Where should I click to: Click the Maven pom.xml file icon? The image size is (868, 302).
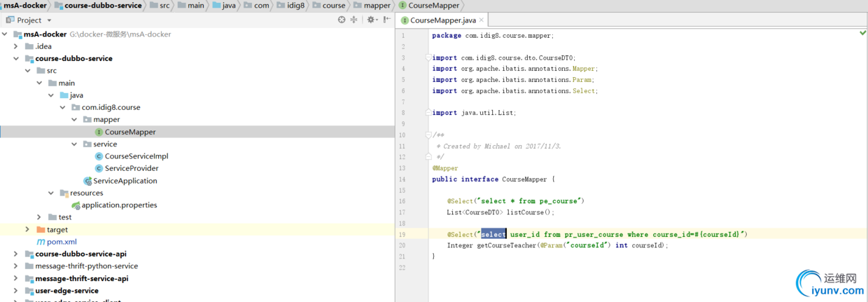41,242
